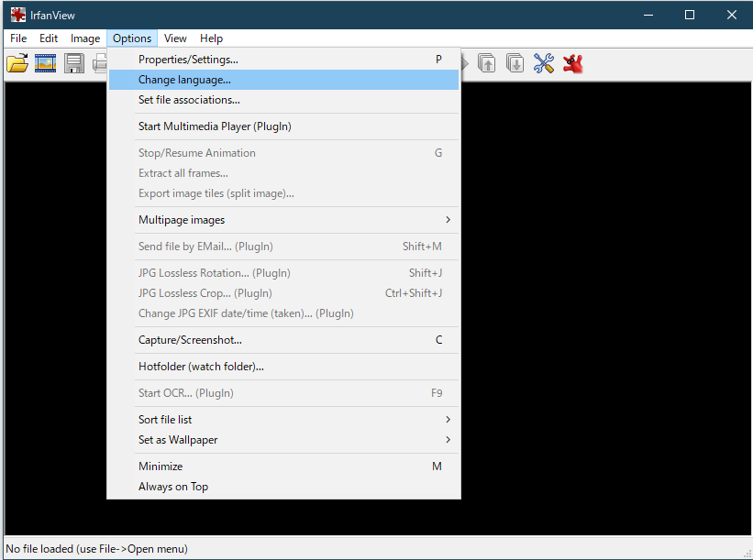
Task: Click Send file by EMail... (PlugIn)
Action: coord(283,247)
